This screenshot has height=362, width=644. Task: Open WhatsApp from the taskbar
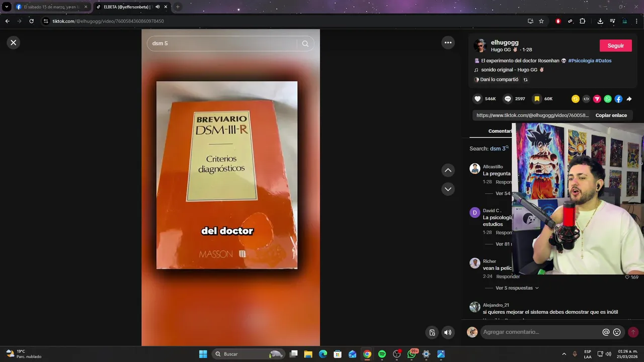pyautogui.click(x=412, y=354)
